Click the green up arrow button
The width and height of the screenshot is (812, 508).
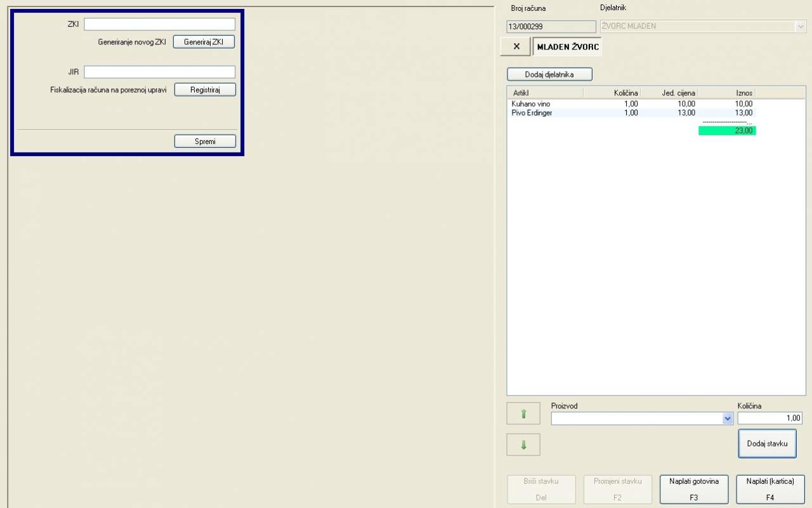(x=523, y=413)
